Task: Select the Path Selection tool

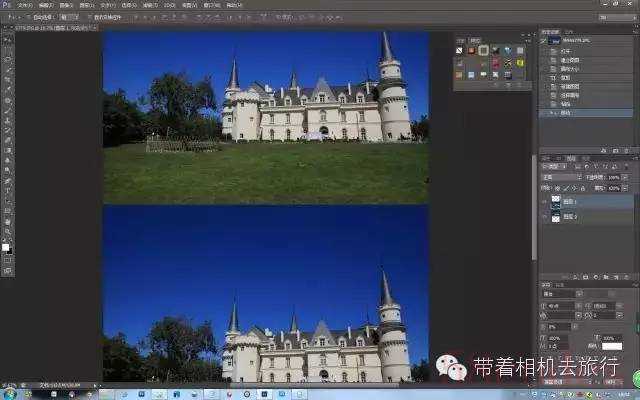Action: tap(7, 201)
